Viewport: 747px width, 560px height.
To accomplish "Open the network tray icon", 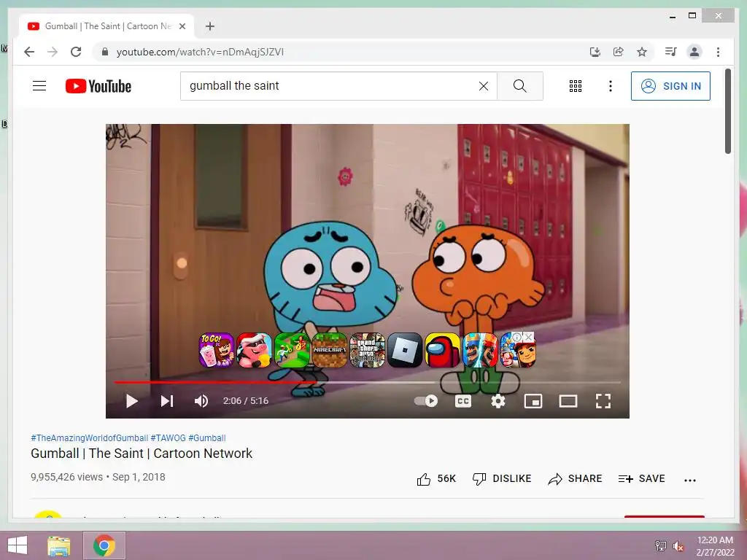I will click(660, 546).
